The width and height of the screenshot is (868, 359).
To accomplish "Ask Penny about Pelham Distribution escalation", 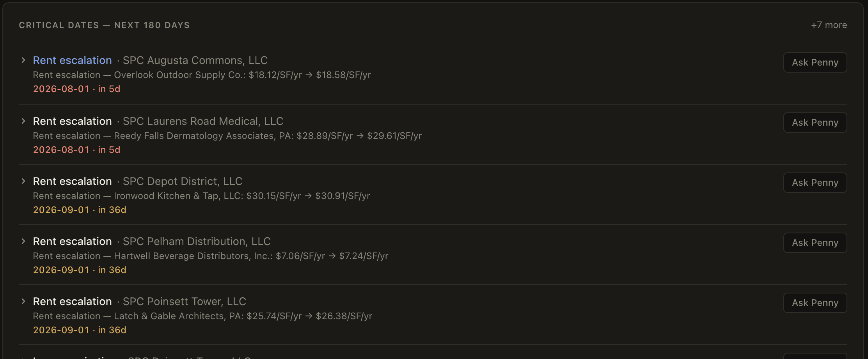I will [815, 243].
